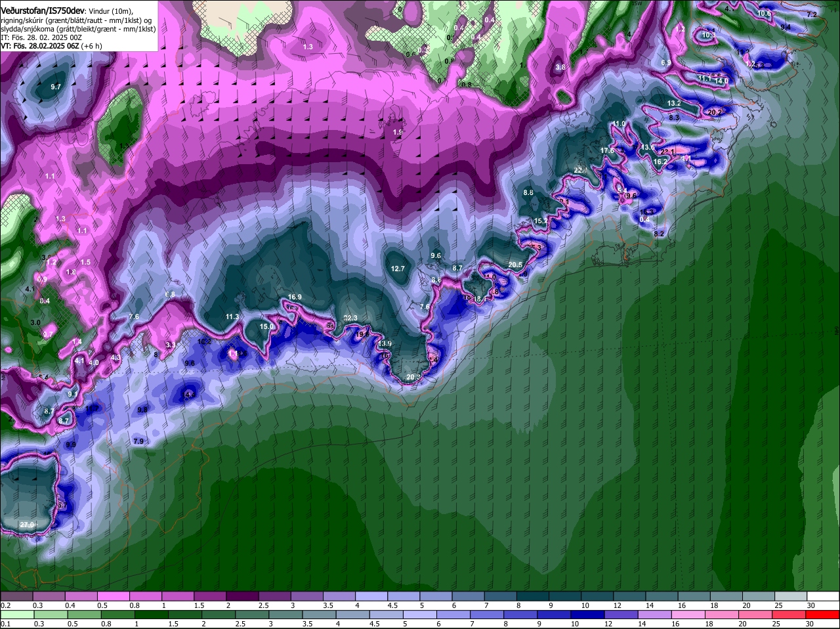This screenshot has height=629, width=840.
Task: Select the darkest green 1 swatch in lower legend
Action: [152, 615]
